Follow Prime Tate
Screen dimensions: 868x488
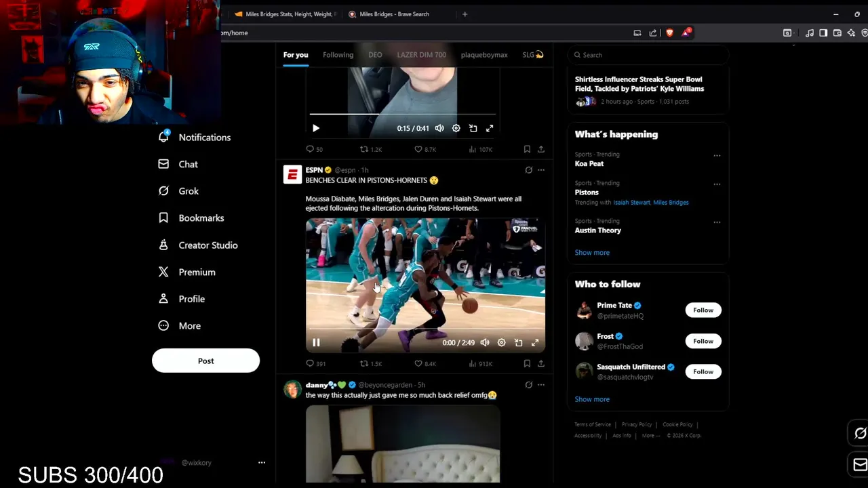coord(703,310)
